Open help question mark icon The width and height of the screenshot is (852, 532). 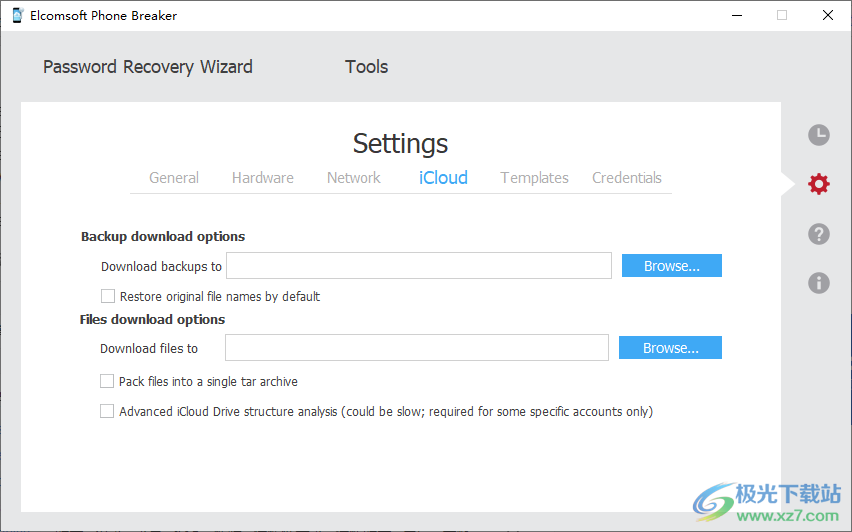pos(818,234)
